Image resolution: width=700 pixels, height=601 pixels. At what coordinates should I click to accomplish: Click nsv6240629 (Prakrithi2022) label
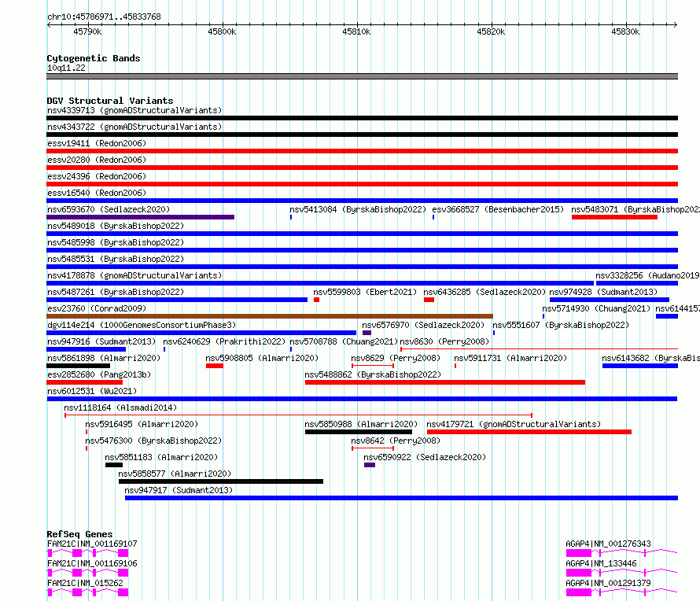224,341
